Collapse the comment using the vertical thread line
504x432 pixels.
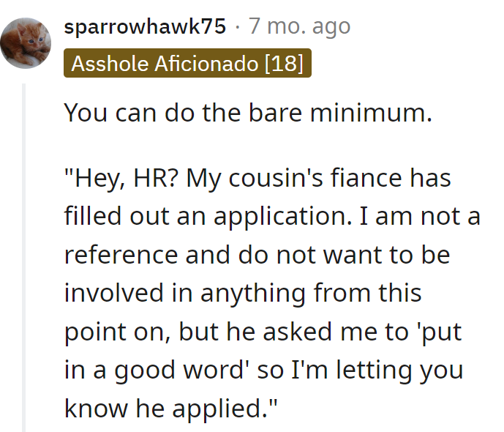(x=26, y=256)
